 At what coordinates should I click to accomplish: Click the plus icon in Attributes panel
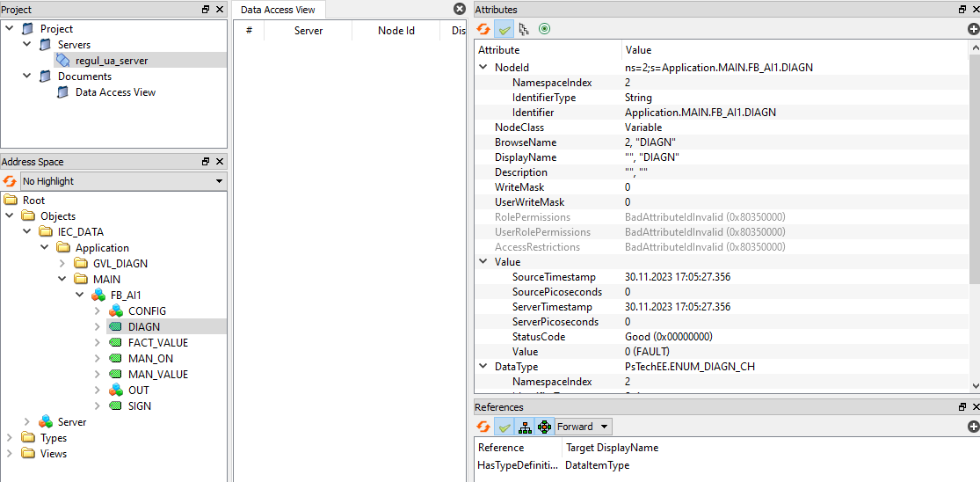coord(973,29)
